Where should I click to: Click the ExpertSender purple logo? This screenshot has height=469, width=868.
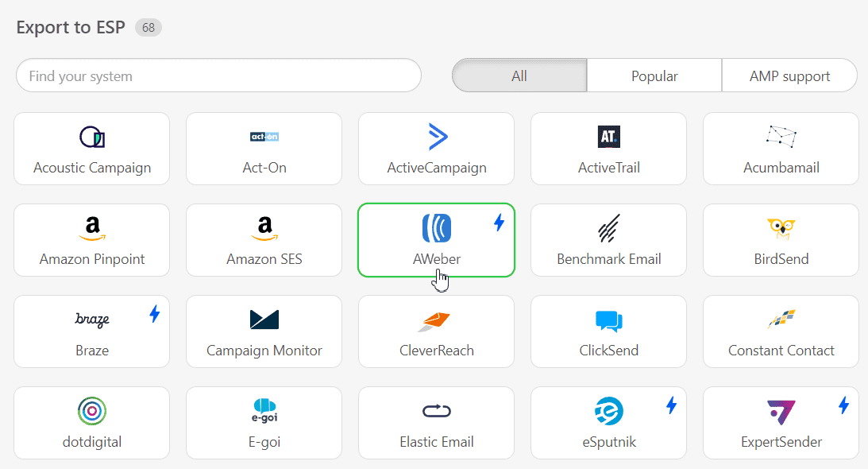tap(781, 412)
